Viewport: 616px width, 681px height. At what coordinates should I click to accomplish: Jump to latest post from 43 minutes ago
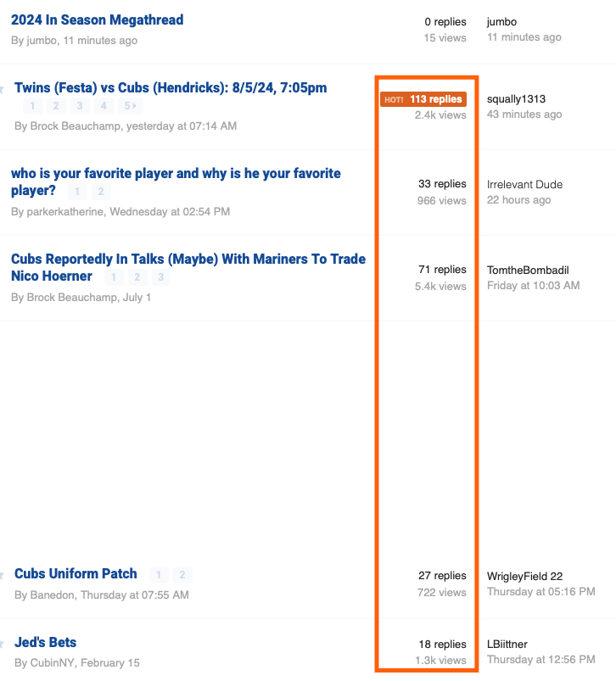pos(524,114)
